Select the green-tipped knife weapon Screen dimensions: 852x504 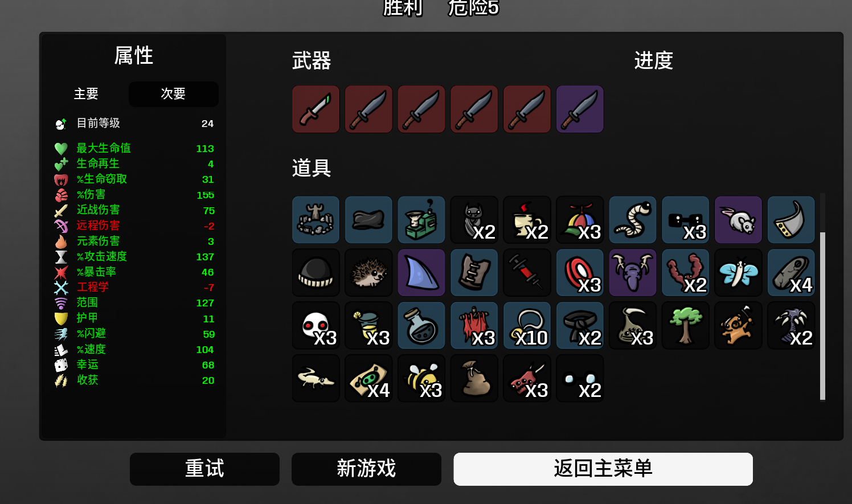[316, 109]
